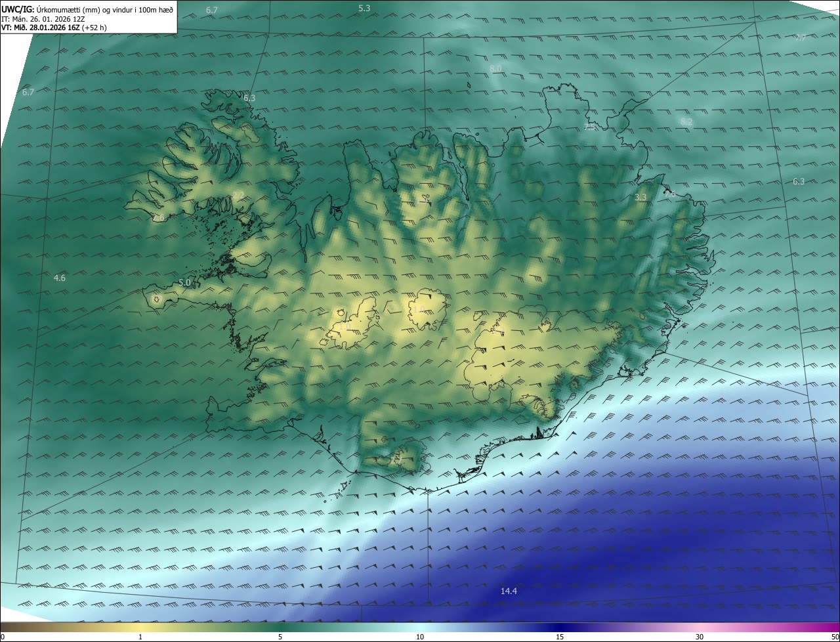
Task: Click the colorbar tick labeled 10
Action: [x=420, y=637]
